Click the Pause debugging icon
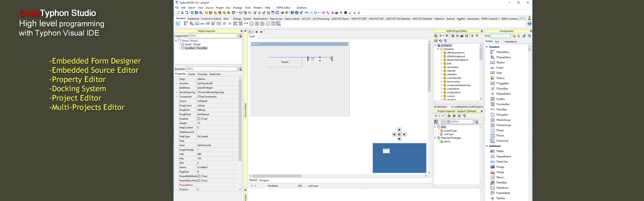The width and height of the screenshot is (644, 201). [341, 12]
